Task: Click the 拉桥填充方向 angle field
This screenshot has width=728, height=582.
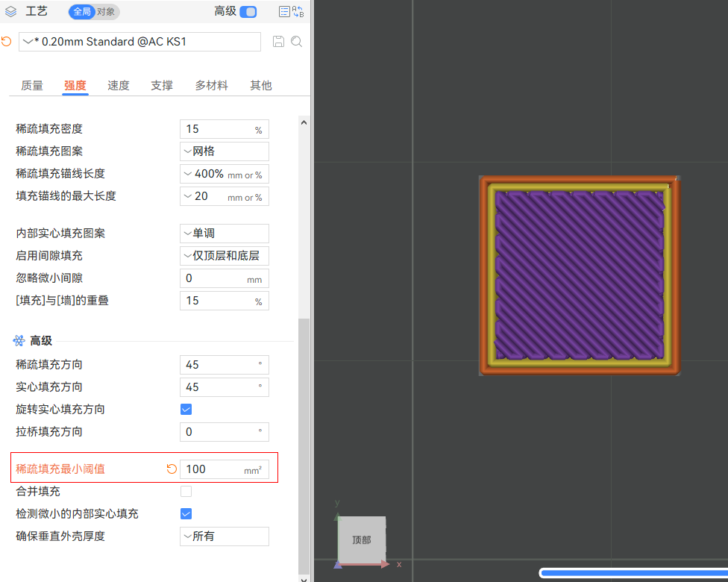Action: tap(225, 432)
